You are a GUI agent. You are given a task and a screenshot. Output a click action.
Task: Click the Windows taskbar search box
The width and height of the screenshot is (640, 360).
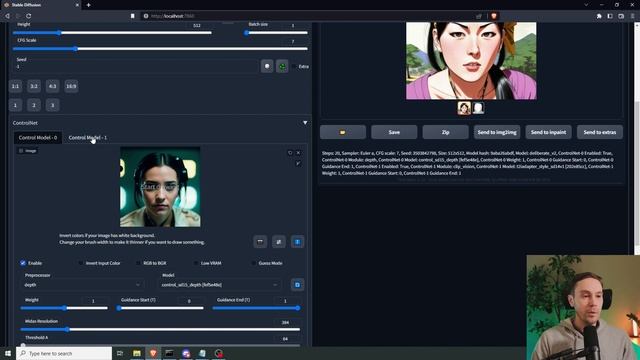[64, 353]
